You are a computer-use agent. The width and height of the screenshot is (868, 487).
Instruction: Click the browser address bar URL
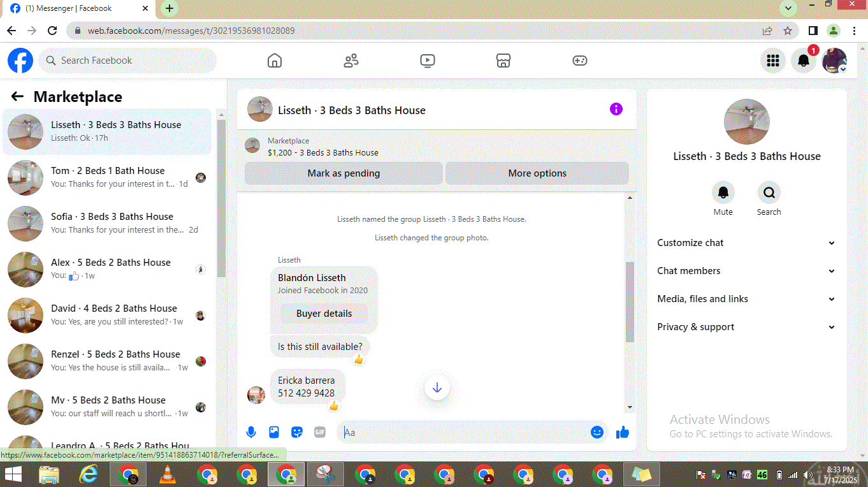coord(191,31)
